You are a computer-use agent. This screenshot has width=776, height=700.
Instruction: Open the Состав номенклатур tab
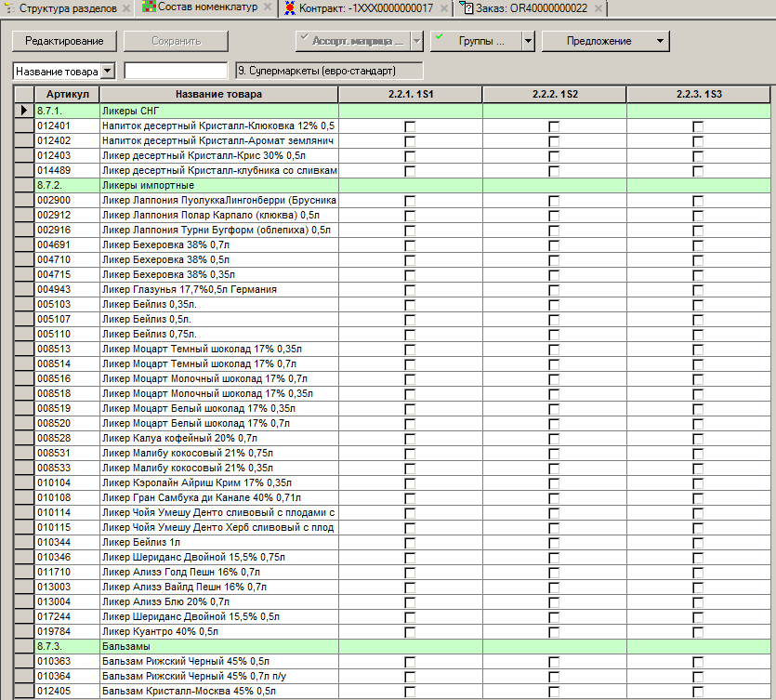coord(208,7)
